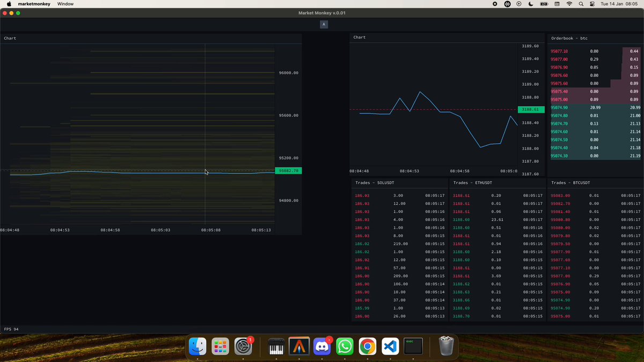
Task: Open the Wi-Fi menu bar icon
Action: point(569,4)
